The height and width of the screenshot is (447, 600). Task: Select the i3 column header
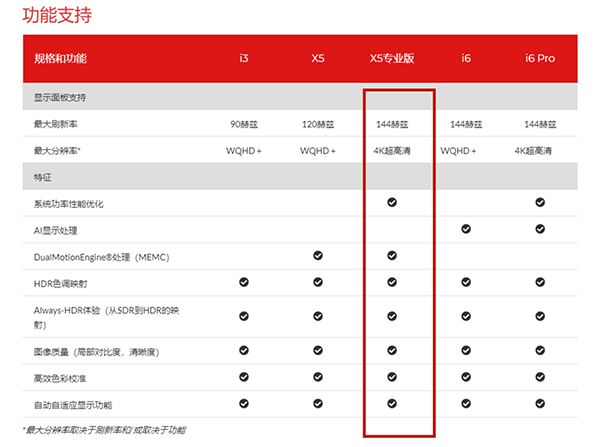click(x=244, y=59)
